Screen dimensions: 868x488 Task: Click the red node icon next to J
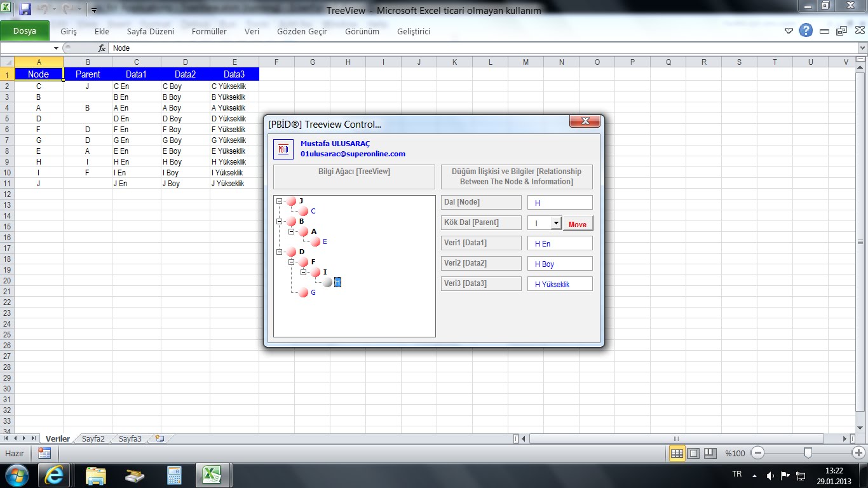[x=291, y=200]
